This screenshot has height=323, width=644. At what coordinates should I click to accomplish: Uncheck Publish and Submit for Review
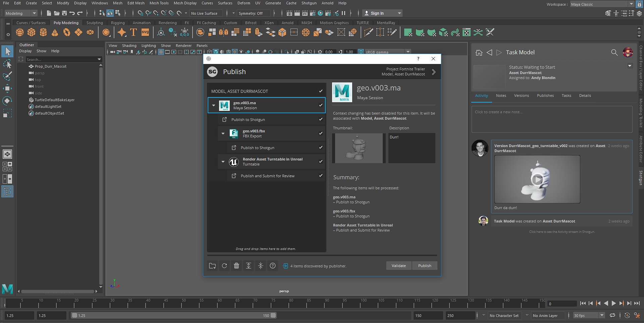[321, 176]
